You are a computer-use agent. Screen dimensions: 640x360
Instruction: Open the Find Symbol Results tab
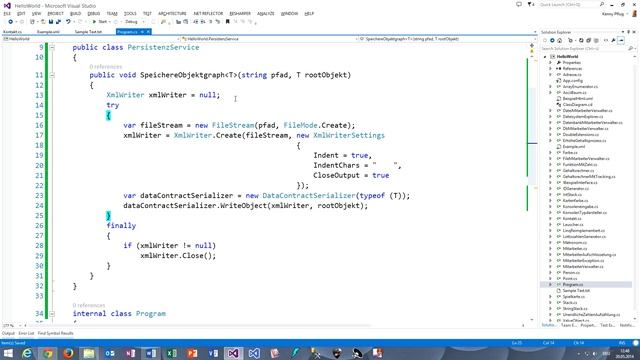56,333
